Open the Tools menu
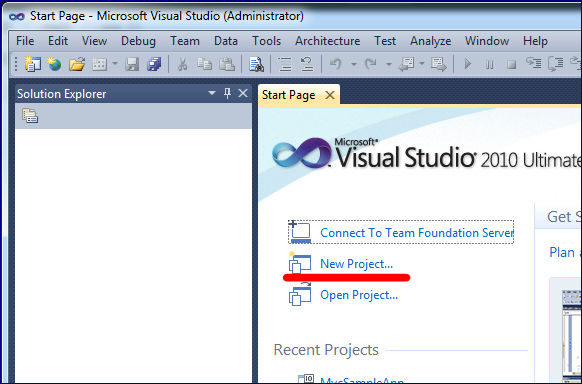The image size is (582, 384). [267, 41]
